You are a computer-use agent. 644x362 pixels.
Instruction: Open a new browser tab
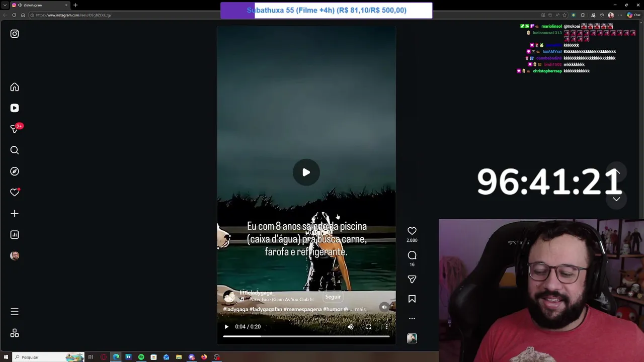pos(75,5)
